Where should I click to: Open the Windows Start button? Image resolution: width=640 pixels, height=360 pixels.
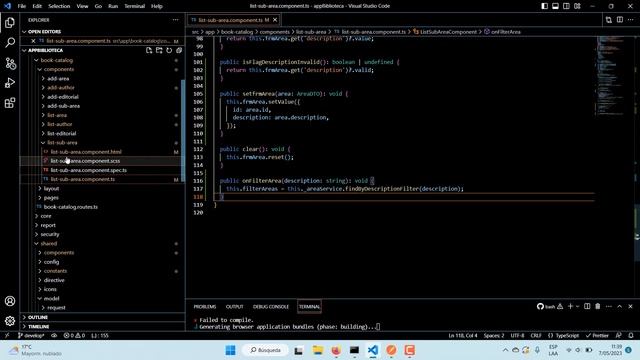[x=230, y=350]
